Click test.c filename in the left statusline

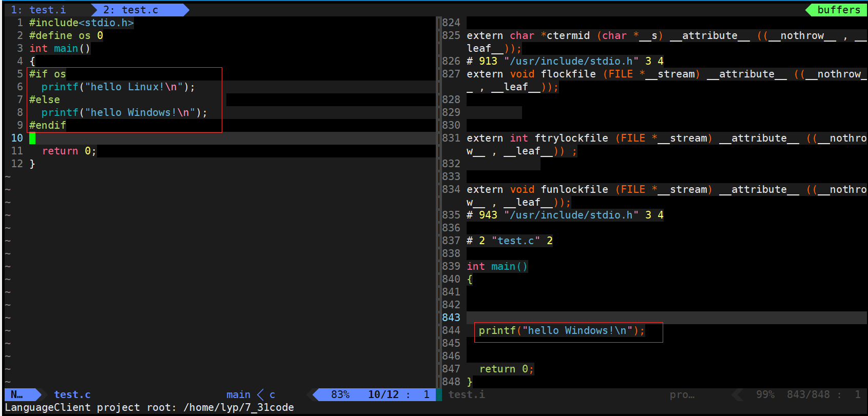72,394
